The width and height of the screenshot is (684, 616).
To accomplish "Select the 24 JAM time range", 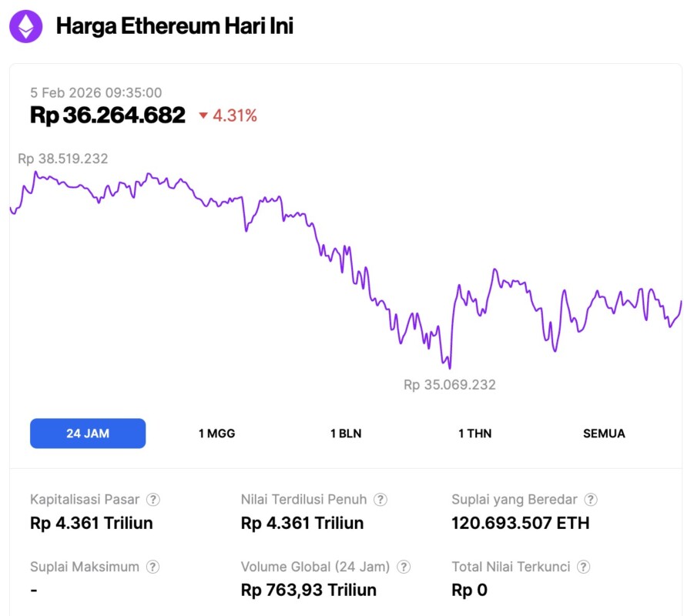I will [x=88, y=434].
